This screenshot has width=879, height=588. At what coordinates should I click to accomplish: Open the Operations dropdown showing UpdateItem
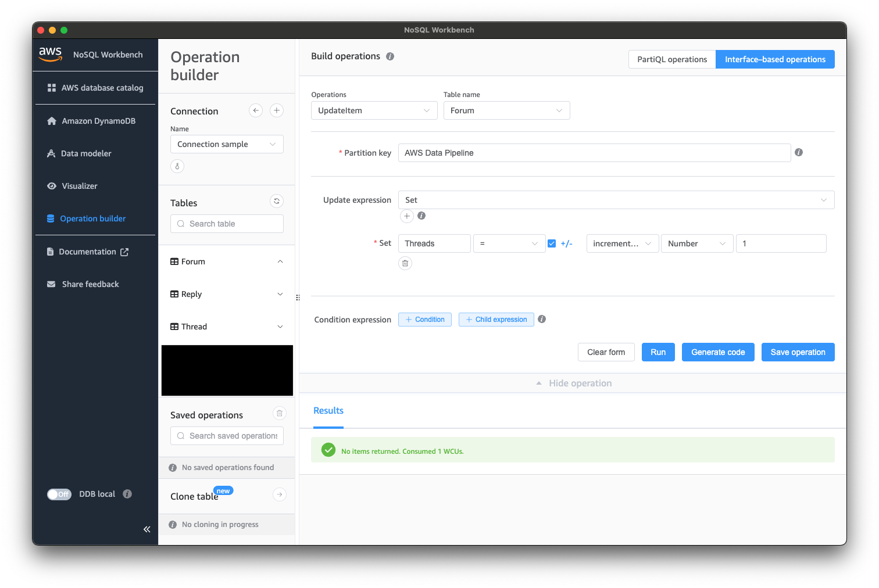pos(374,110)
